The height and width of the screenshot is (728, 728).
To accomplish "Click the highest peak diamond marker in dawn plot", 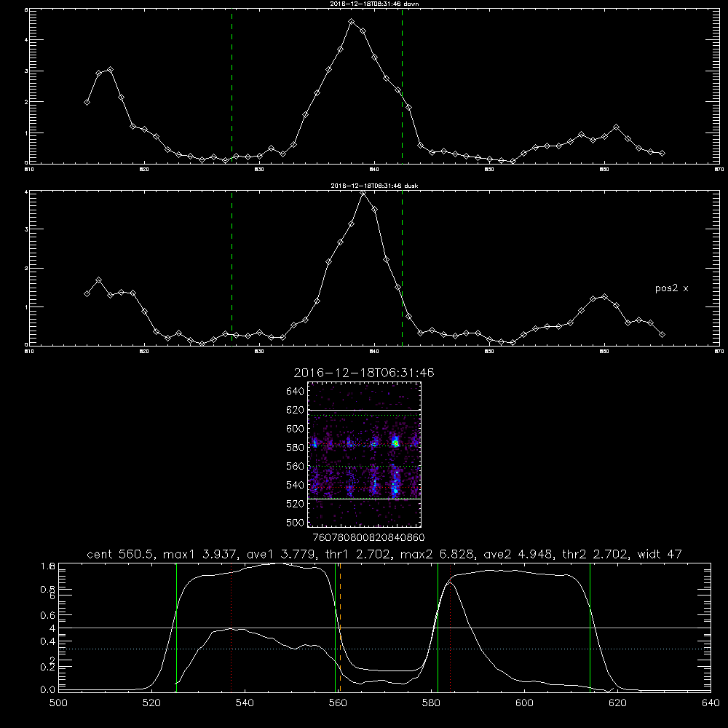I will [352, 21].
